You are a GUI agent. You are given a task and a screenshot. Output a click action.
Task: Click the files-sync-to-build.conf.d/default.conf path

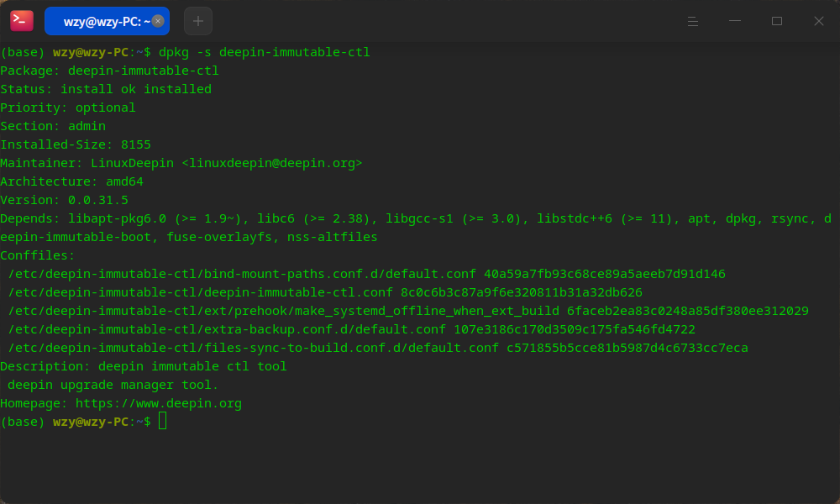(253, 348)
